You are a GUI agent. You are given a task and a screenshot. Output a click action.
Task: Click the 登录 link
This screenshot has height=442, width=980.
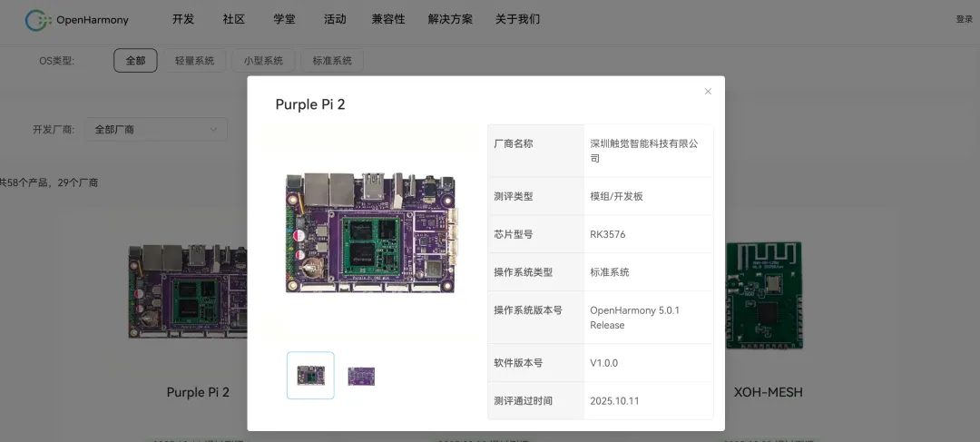point(964,19)
